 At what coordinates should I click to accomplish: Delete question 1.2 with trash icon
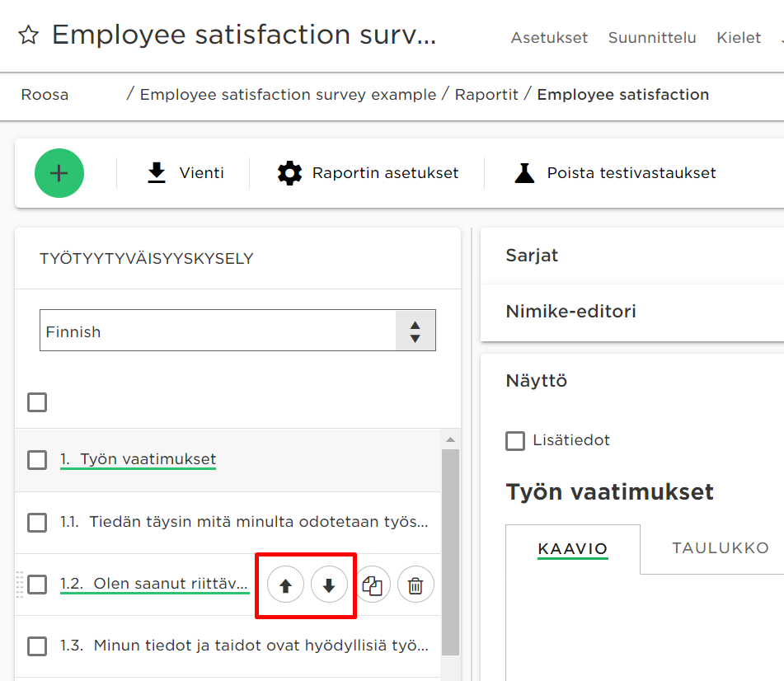pos(415,585)
